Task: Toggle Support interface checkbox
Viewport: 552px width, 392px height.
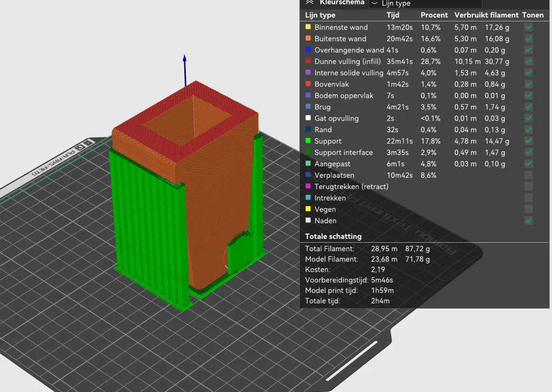Action: (x=528, y=153)
